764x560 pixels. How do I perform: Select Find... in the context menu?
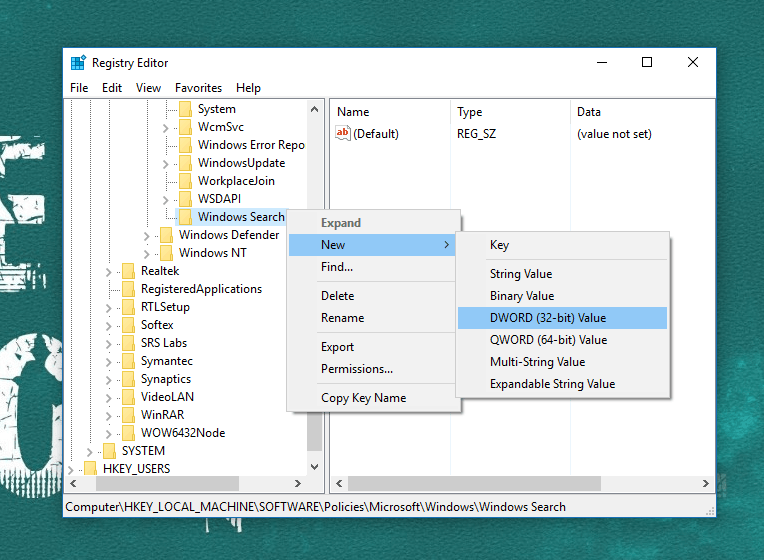point(372,267)
